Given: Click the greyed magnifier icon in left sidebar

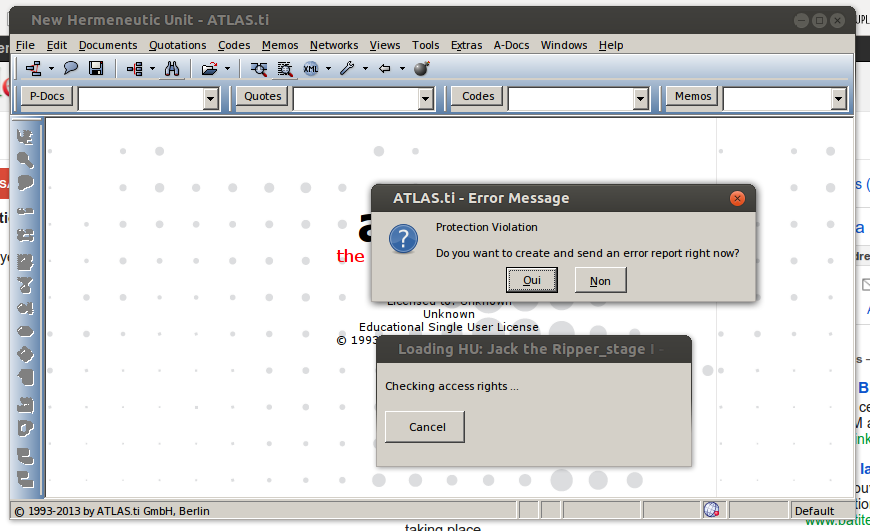Looking at the screenshot, I should pos(25,160).
